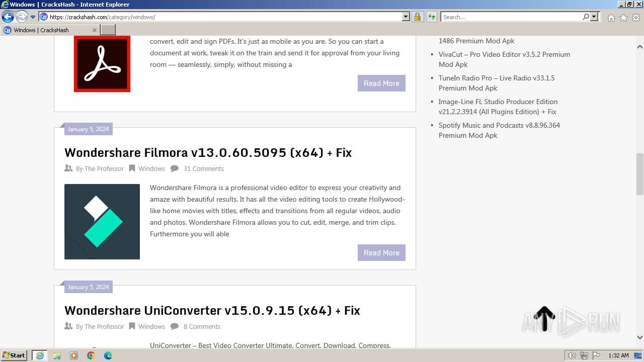Go back with the browser back arrow

coord(8,17)
